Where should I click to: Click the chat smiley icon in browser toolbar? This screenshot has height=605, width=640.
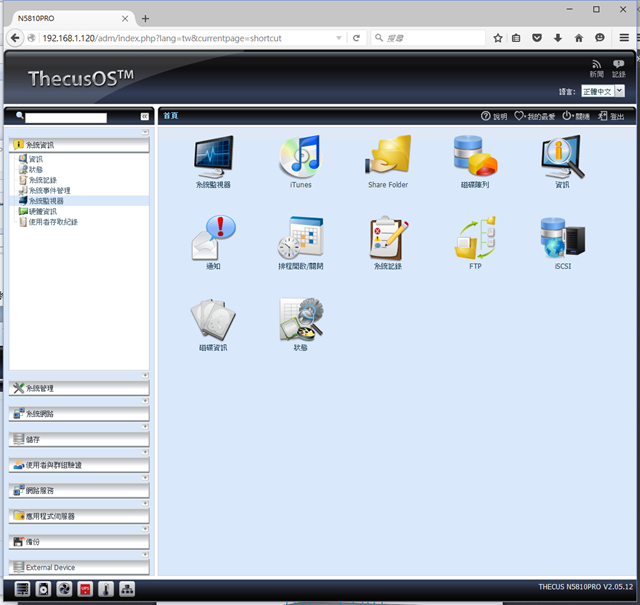[x=599, y=38]
